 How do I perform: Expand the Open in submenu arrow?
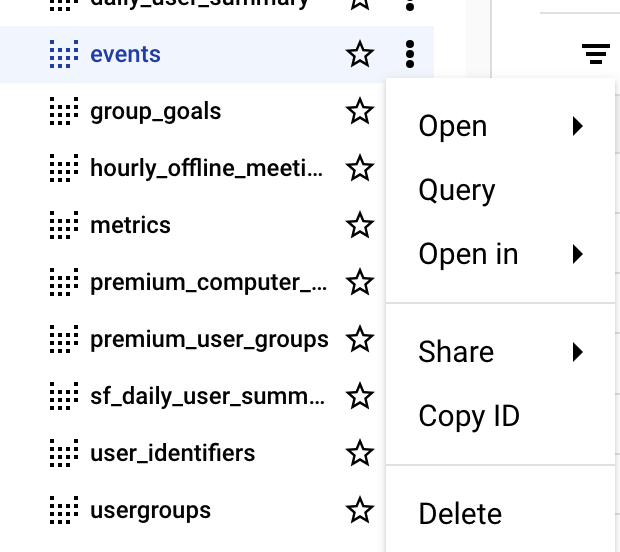click(x=578, y=254)
